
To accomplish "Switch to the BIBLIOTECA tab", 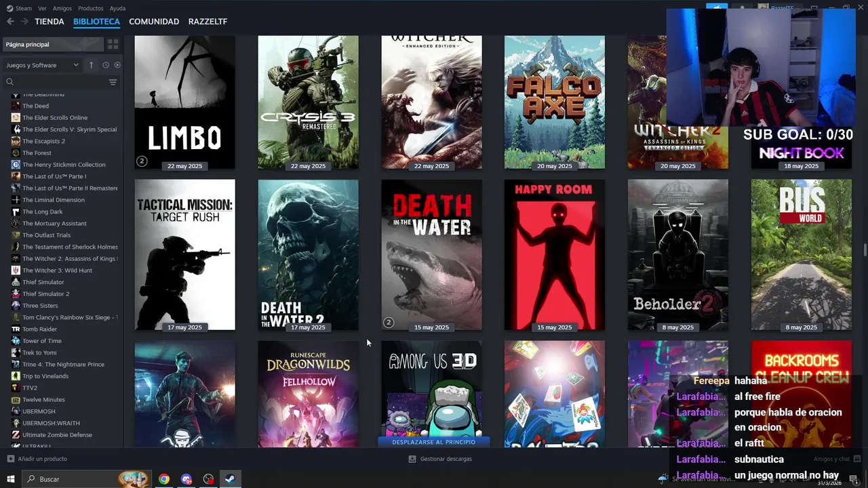I will [96, 22].
